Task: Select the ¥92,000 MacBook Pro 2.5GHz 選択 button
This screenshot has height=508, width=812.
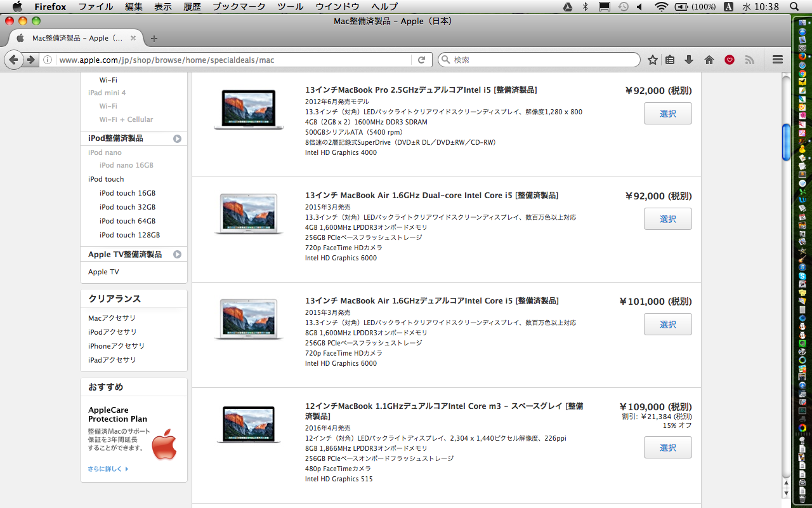Action: [x=668, y=114]
